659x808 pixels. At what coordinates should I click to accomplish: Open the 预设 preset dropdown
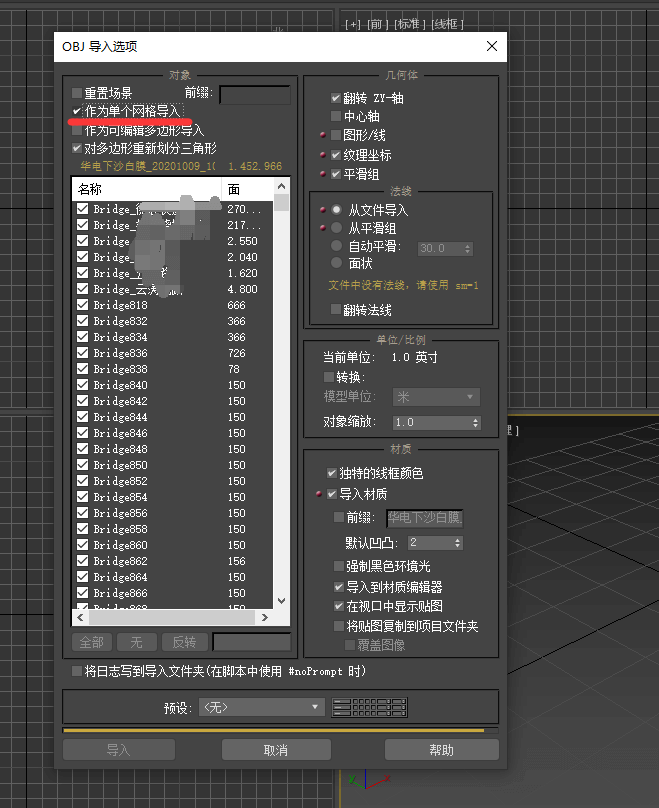click(261, 707)
